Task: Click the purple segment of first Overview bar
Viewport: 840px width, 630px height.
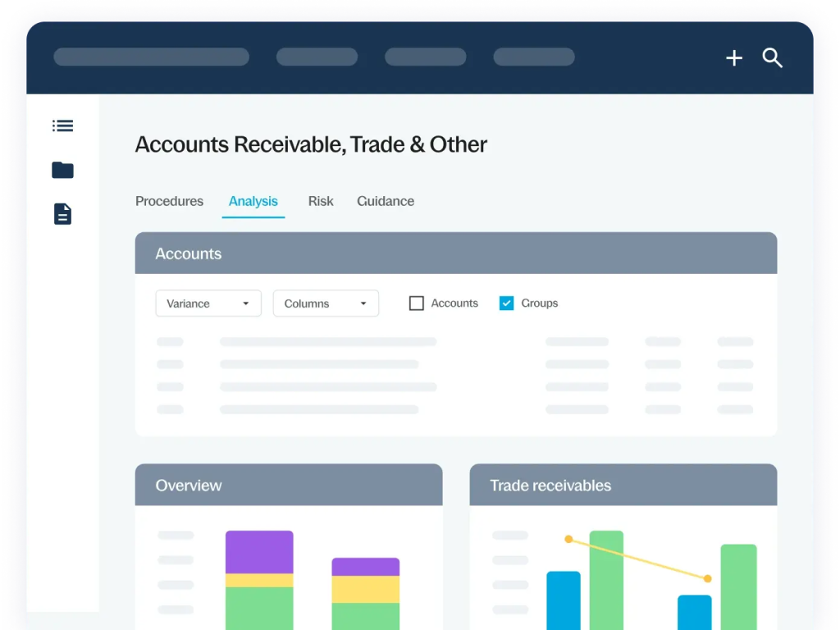Action: click(259, 551)
